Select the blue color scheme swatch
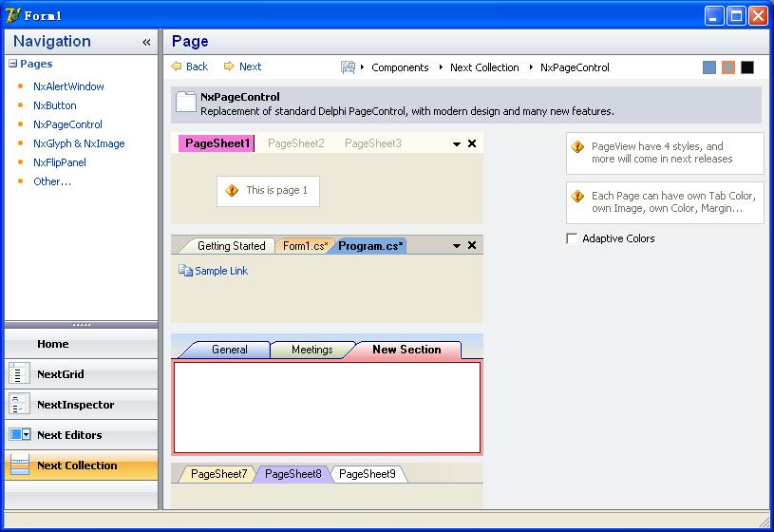 click(x=708, y=67)
